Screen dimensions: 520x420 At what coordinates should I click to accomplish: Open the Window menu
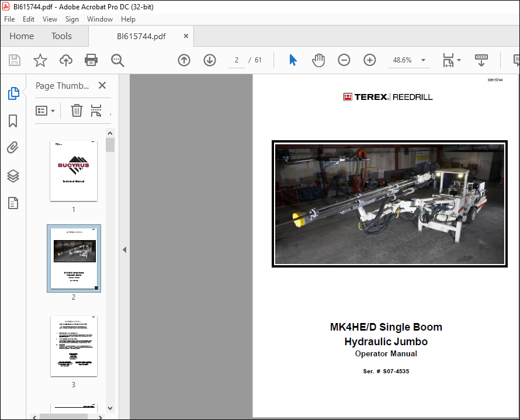pos(100,19)
